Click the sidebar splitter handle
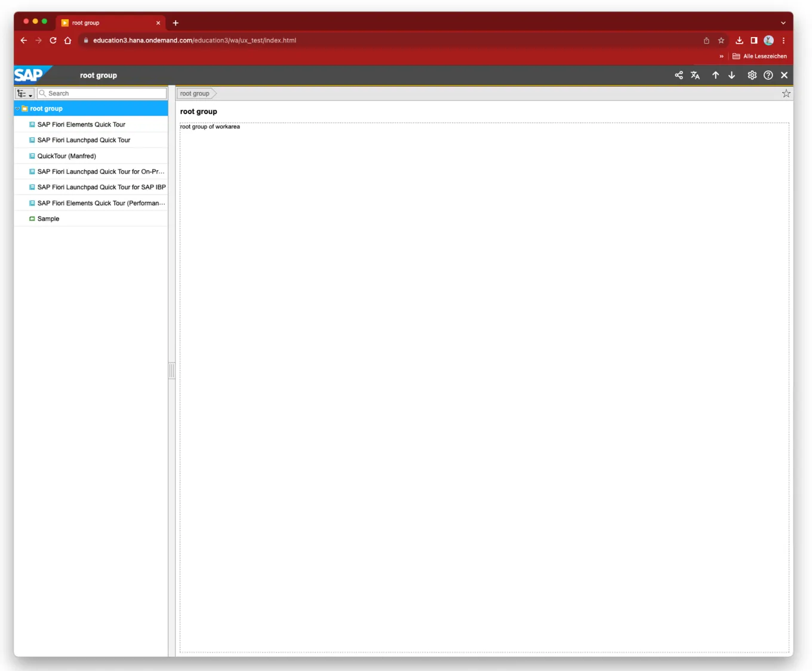This screenshot has height=671, width=812. tap(172, 371)
